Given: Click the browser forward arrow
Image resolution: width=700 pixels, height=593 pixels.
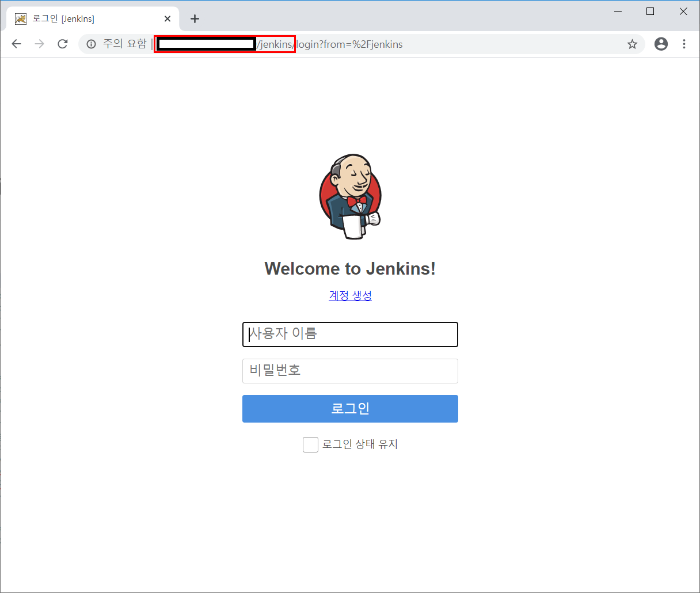Looking at the screenshot, I should tap(39, 44).
